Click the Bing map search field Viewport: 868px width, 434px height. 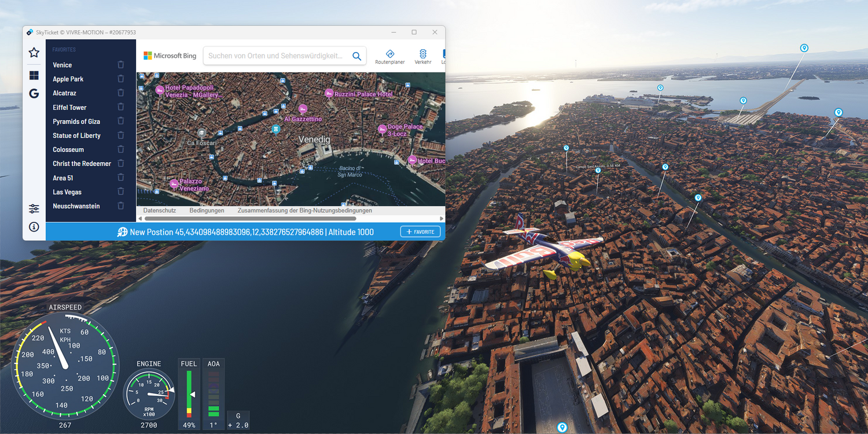275,56
